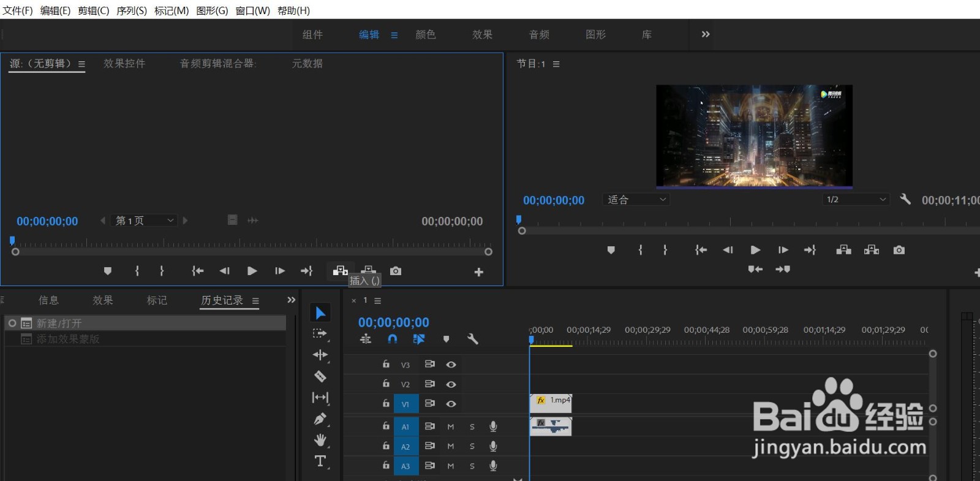This screenshot has height=481, width=980.
Task: Click Extract button in Program monitor
Action: click(872, 250)
